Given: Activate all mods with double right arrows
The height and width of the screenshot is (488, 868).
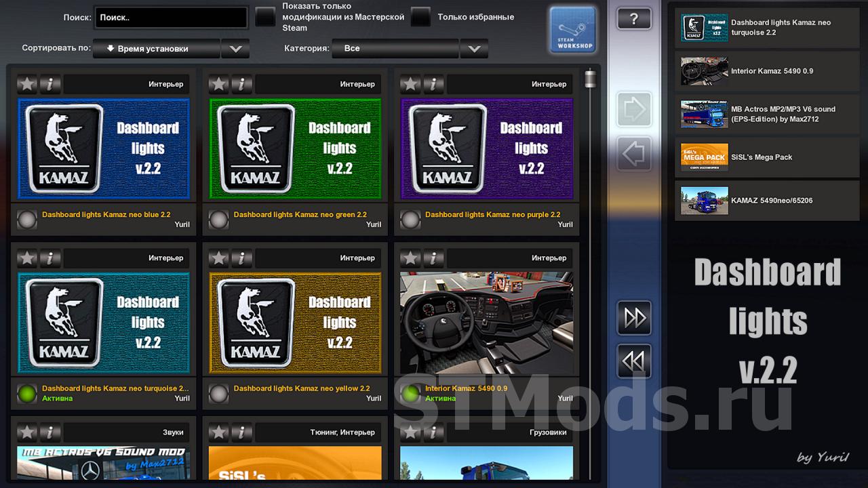Looking at the screenshot, I should [x=634, y=318].
